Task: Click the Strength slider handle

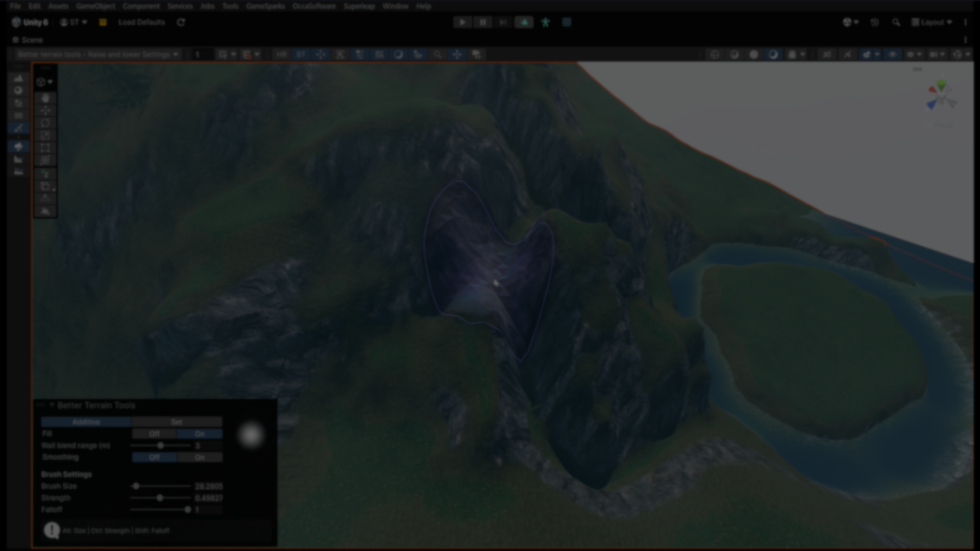Action: coord(160,498)
